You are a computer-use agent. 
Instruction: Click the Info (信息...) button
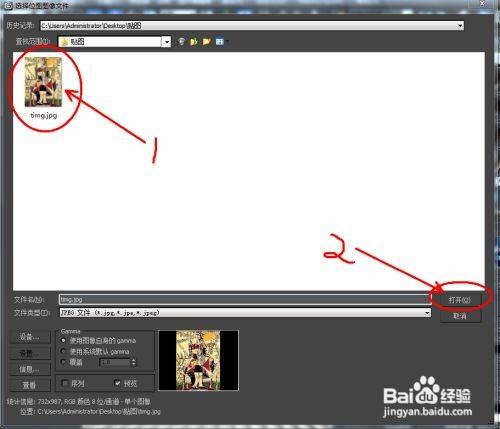click(x=30, y=369)
